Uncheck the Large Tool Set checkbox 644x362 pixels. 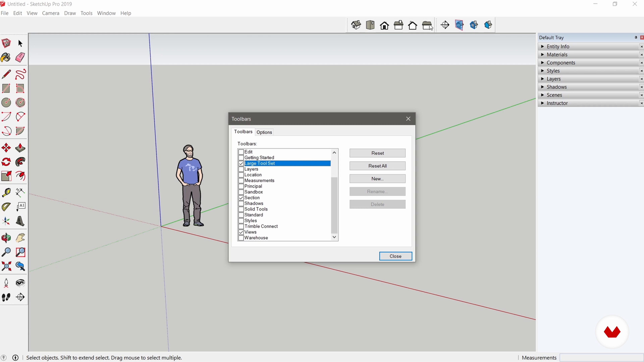(241, 163)
